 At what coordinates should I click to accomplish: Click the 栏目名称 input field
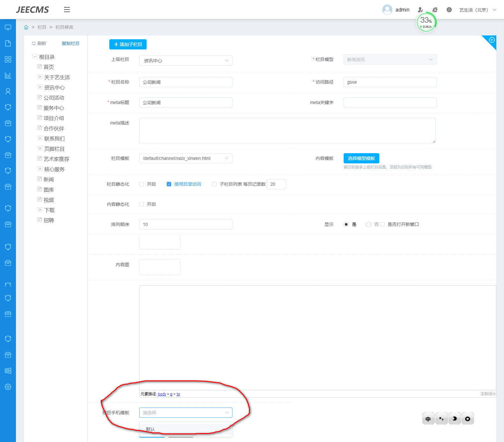click(186, 82)
